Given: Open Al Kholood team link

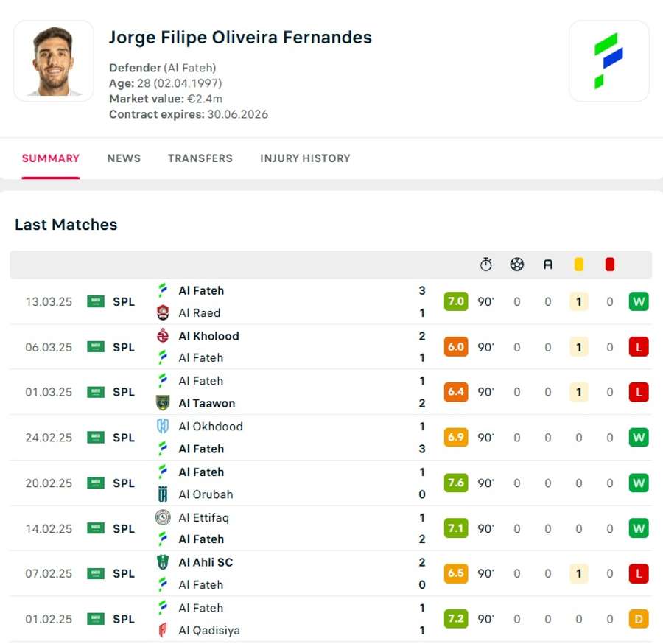Looking at the screenshot, I should (x=208, y=336).
